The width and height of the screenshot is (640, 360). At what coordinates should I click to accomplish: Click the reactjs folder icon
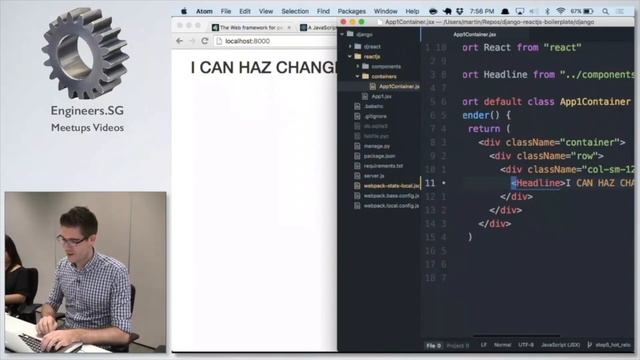pyautogui.click(x=358, y=56)
